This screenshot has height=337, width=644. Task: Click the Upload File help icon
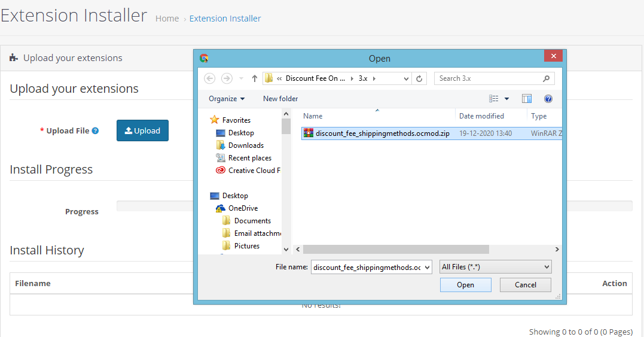coord(95,130)
